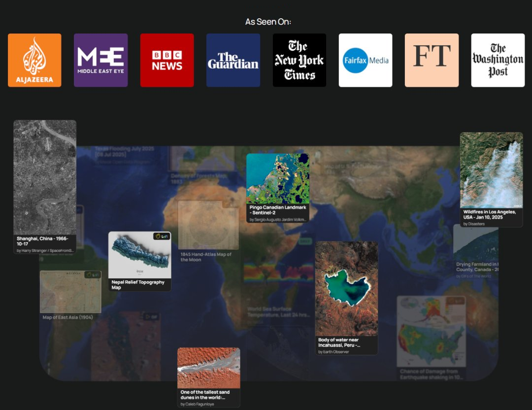The width and height of the screenshot is (532, 410).
Task: Open faded Map of East Asia thumbnail
Action: pyautogui.click(x=70, y=292)
